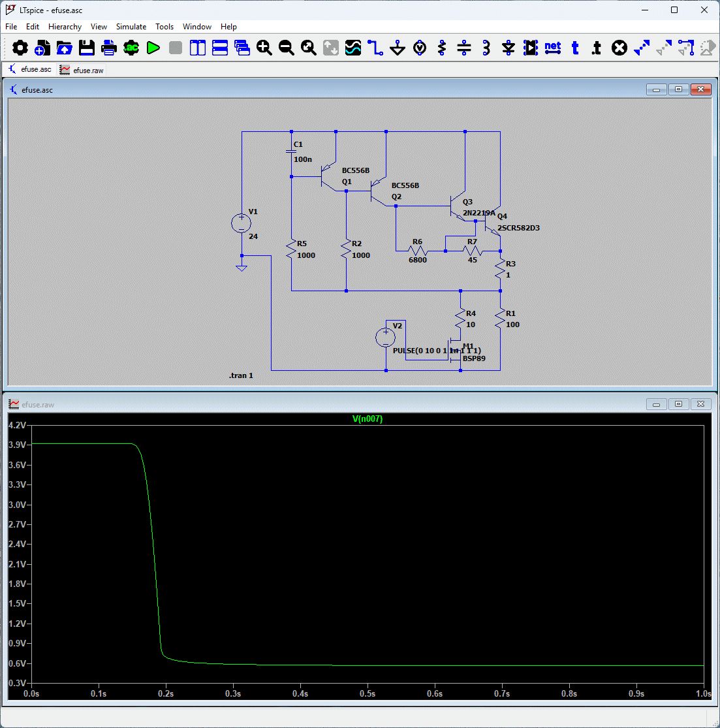Open the Simulate menu
This screenshot has height=728, width=720.
[x=131, y=27]
